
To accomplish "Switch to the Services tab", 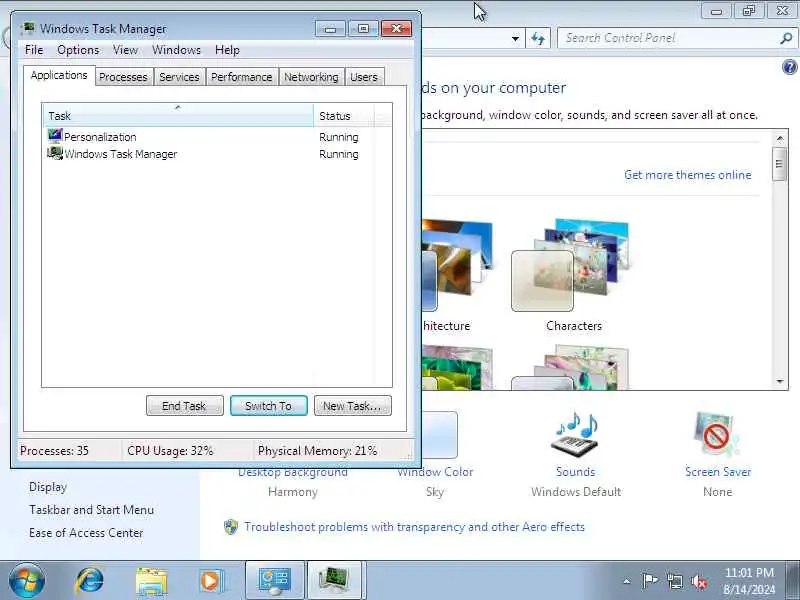I will tap(179, 77).
